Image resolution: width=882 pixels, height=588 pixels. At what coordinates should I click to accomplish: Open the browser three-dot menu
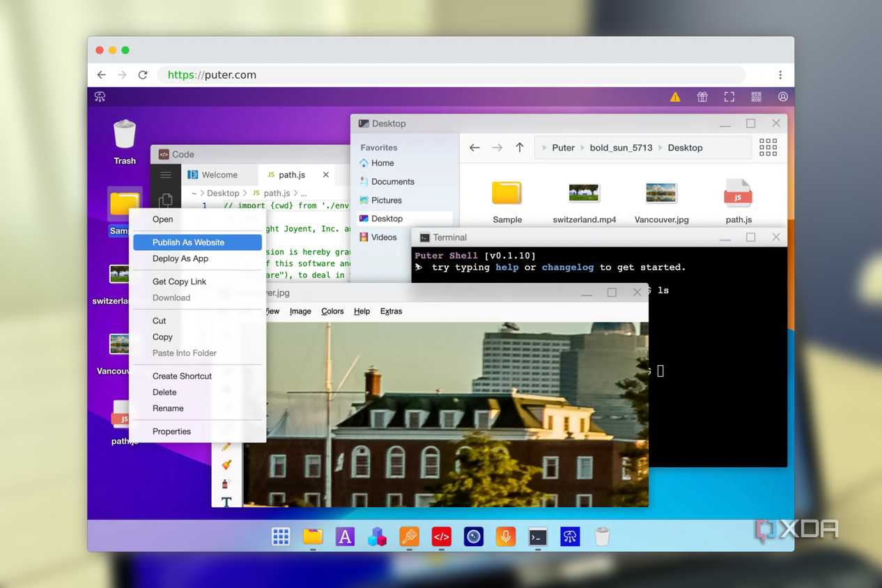[x=780, y=75]
